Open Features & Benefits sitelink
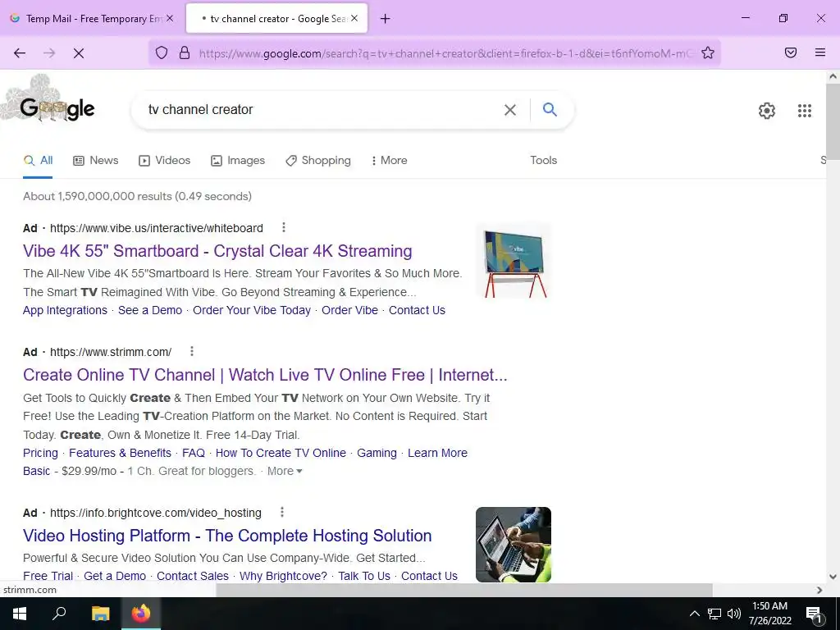Screen dimensions: 840x630 (120, 453)
